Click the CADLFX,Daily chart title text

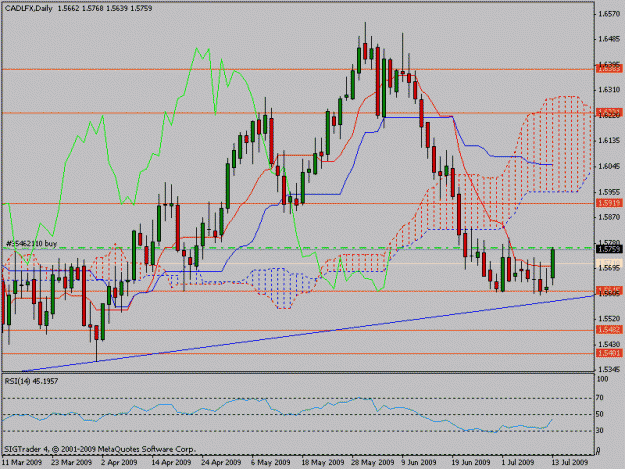(x=28, y=8)
